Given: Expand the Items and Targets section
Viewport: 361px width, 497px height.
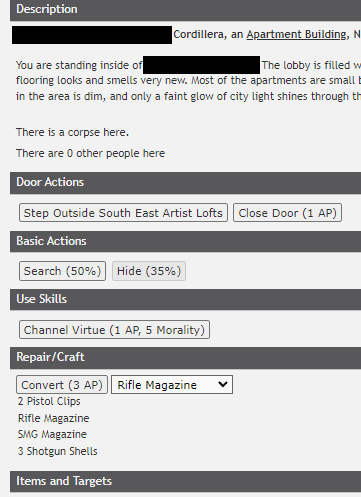Looking at the screenshot, I should [x=185, y=481].
